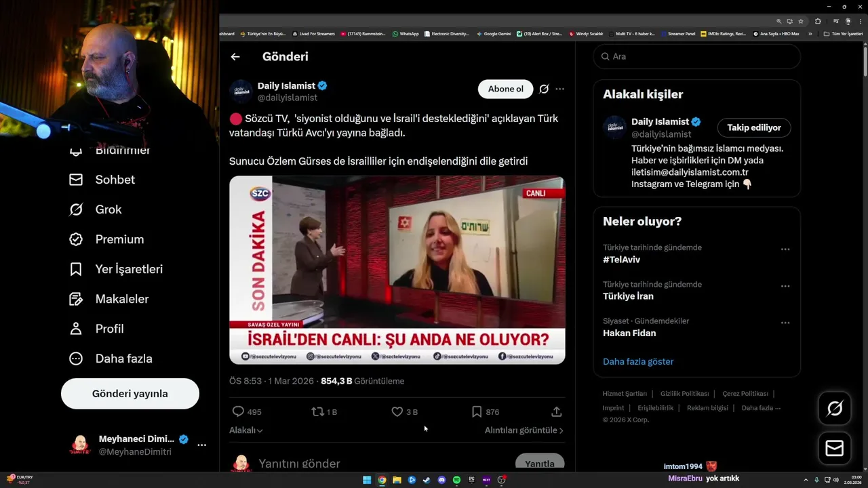This screenshot has width=868, height=488.
Task: Open options for #TelAviv trend
Action: click(x=785, y=249)
